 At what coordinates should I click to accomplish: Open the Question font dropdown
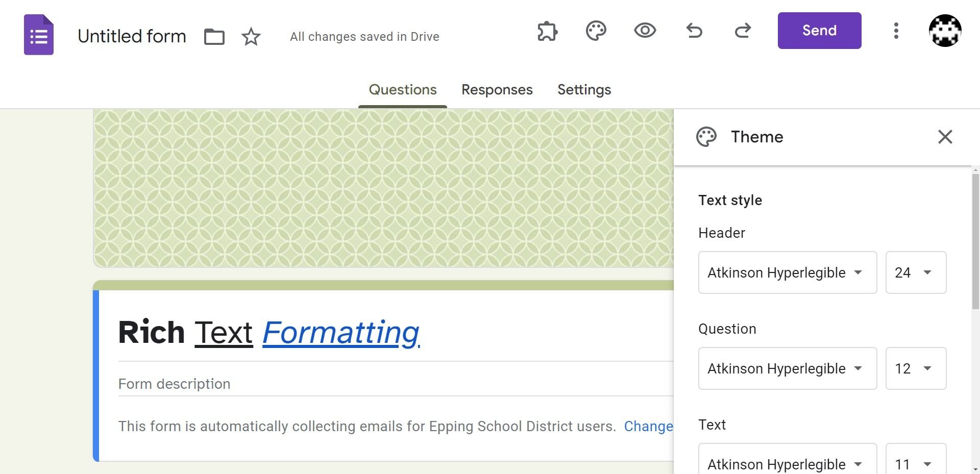click(787, 368)
